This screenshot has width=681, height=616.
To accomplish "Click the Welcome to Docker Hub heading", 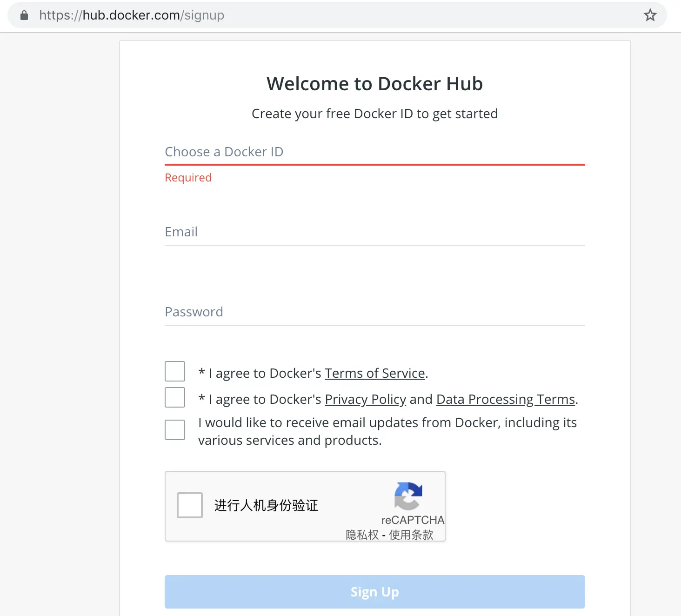I will (x=375, y=84).
